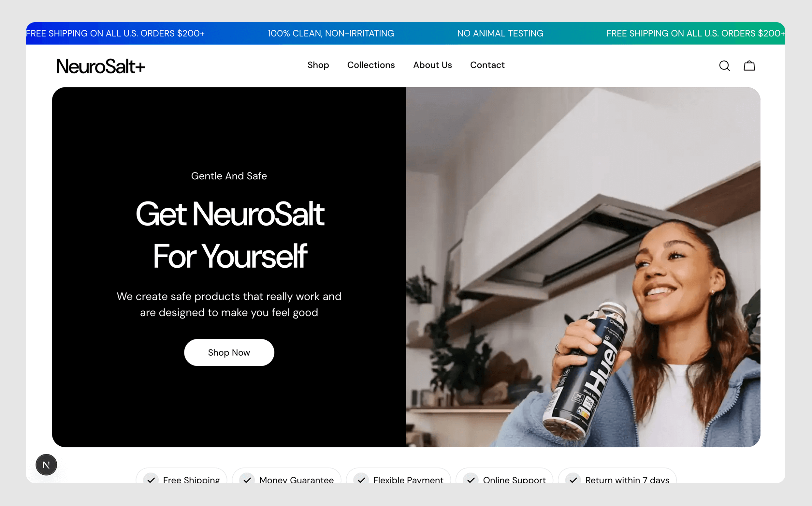Click the Free Shipping checkmark icon
Image resolution: width=812 pixels, height=506 pixels.
tap(151, 479)
